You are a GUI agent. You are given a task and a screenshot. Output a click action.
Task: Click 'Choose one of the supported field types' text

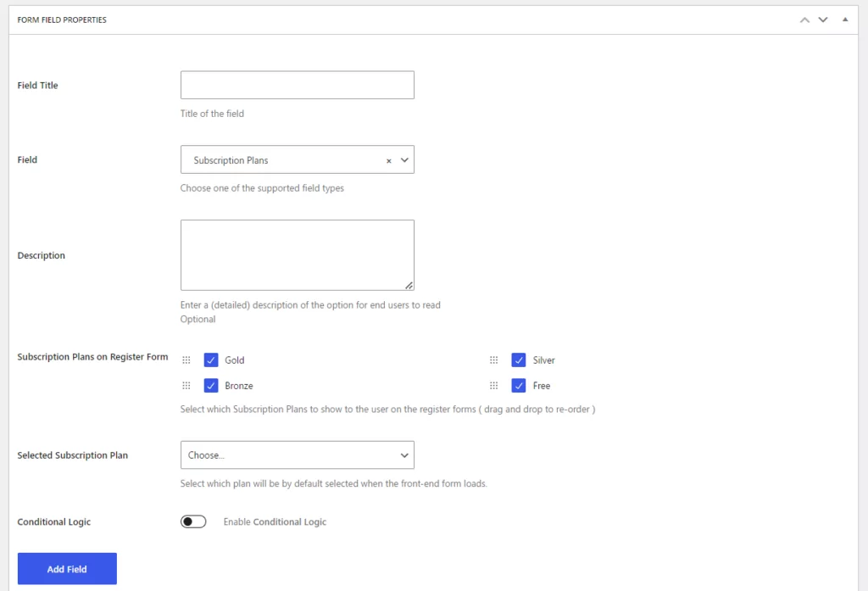click(263, 188)
